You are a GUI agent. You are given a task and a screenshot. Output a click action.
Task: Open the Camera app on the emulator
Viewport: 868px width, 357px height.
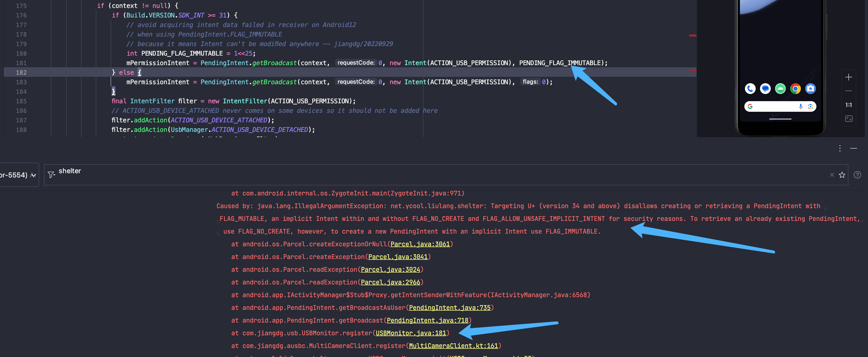[x=811, y=89]
